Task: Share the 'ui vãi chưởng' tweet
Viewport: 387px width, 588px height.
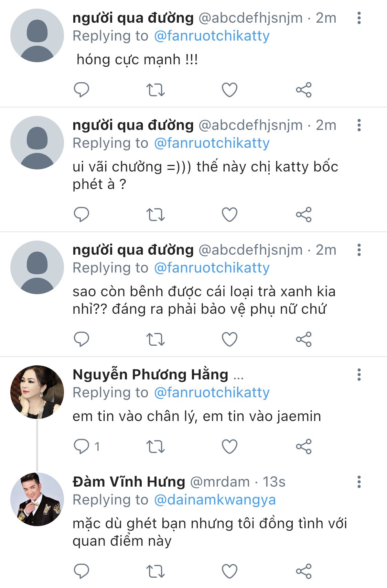Action: (303, 214)
